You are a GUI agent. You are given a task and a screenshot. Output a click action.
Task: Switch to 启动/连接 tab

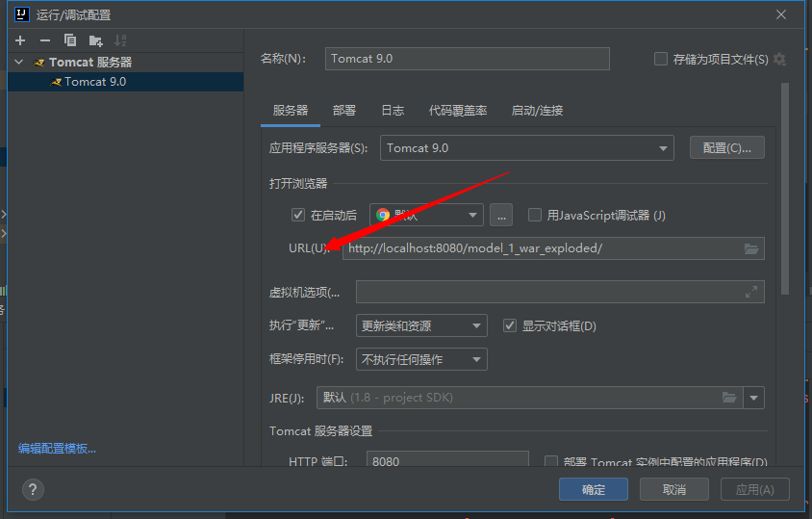(537, 111)
